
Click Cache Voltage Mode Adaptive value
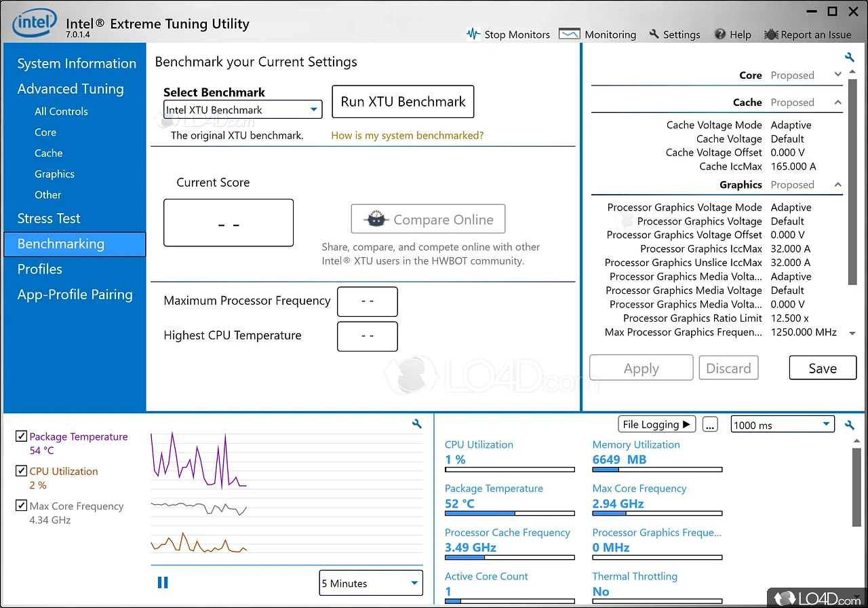click(x=791, y=125)
